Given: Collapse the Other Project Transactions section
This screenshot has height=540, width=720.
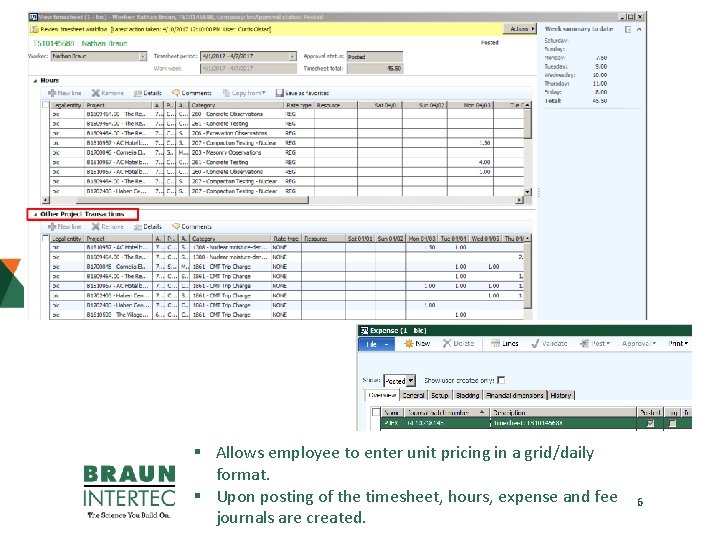Looking at the screenshot, I should click(x=35, y=214).
